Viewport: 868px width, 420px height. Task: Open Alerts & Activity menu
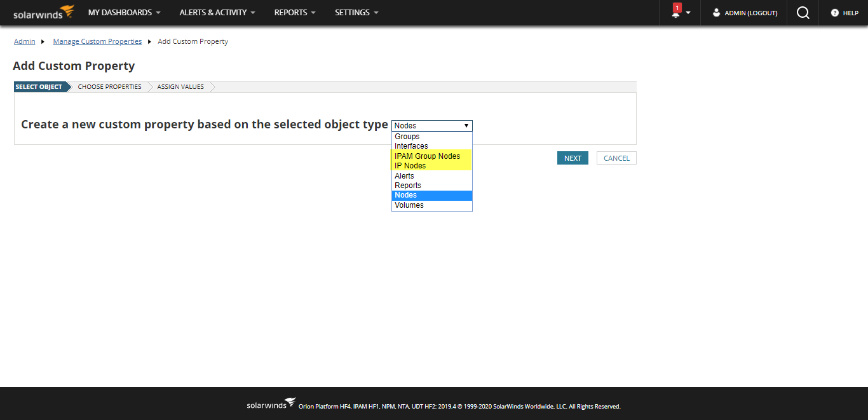[x=217, y=13]
